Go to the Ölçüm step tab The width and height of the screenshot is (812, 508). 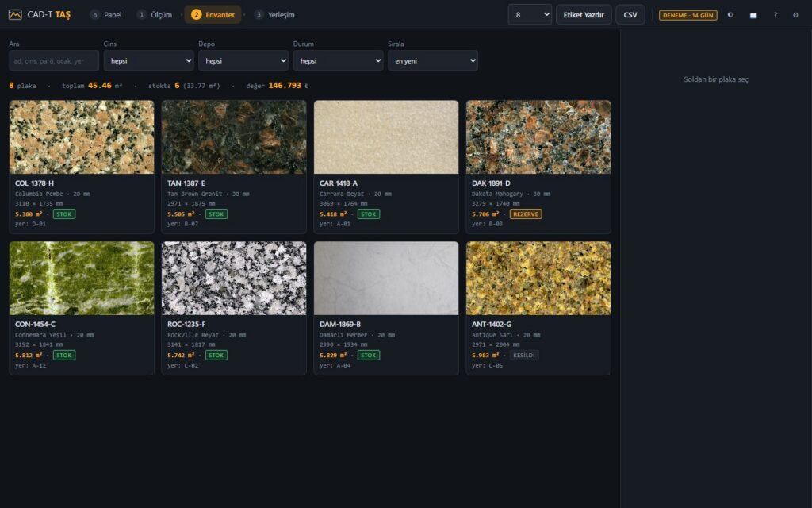pos(155,14)
